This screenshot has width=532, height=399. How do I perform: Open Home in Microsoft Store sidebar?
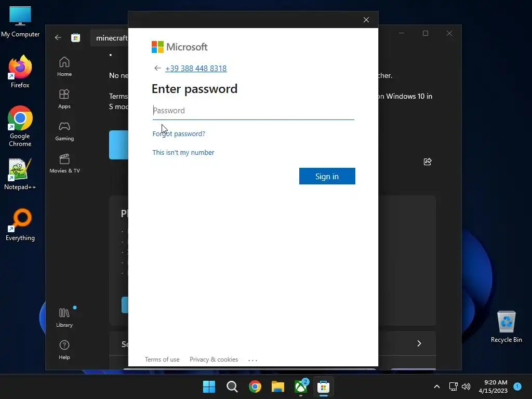(x=64, y=66)
